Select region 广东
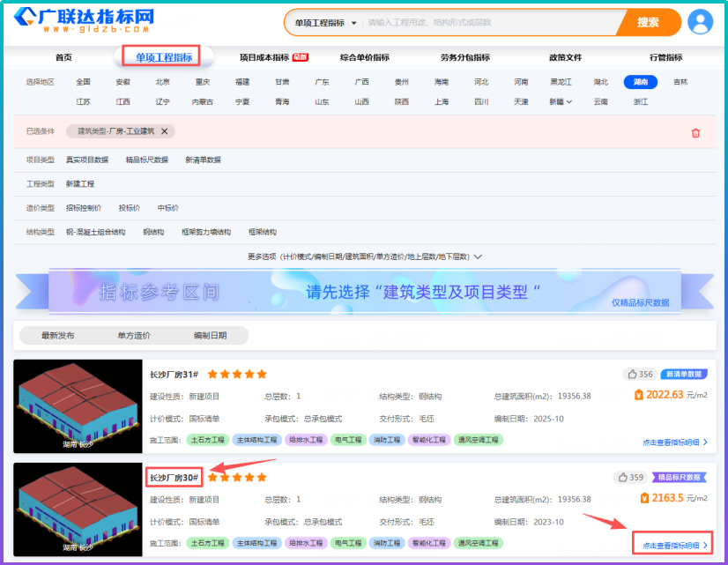728x565 pixels. [x=322, y=82]
